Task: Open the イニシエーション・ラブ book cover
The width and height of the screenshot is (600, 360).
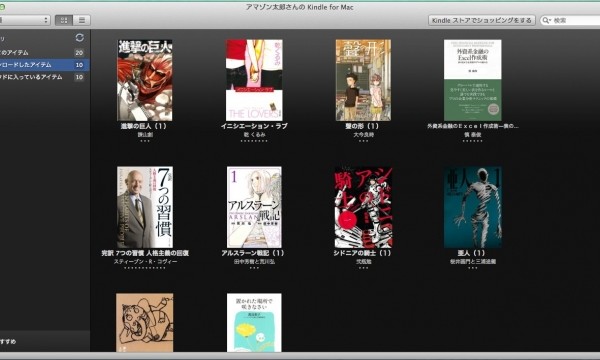Action: [254, 80]
